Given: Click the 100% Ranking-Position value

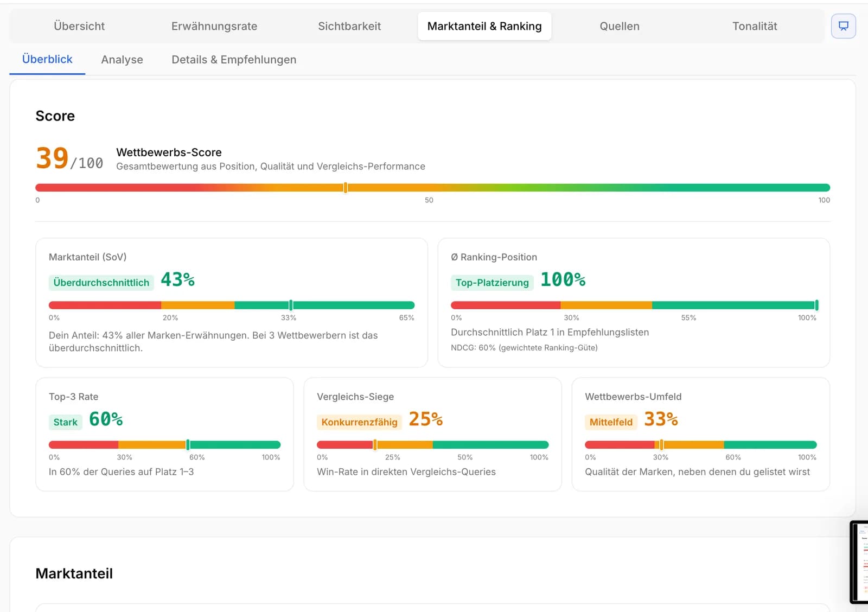Looking at the screenshot, I should [x=563, y=279].
